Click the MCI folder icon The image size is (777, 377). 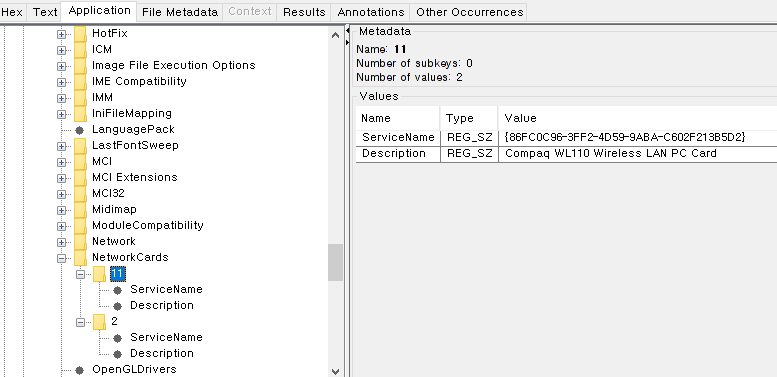(80, 162)
